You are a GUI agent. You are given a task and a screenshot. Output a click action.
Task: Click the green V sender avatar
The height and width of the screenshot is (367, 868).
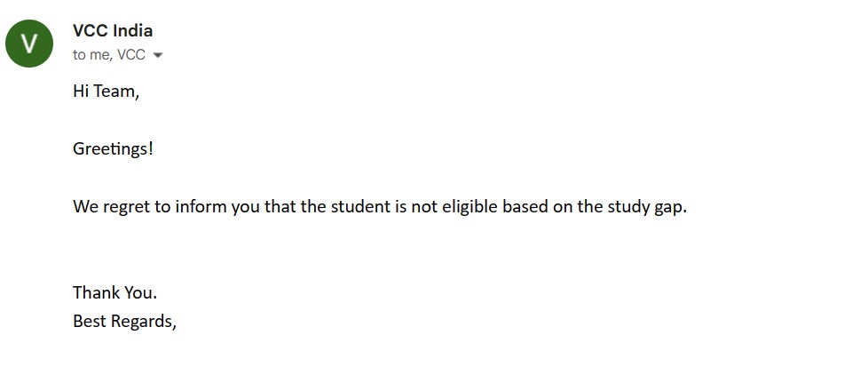(x=29, y=44)
